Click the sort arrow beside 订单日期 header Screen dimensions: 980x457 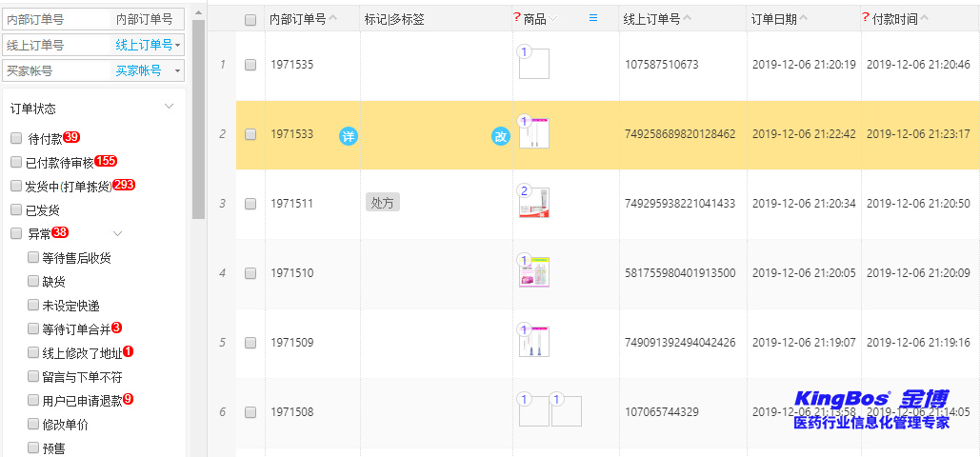tap(804, 18)
